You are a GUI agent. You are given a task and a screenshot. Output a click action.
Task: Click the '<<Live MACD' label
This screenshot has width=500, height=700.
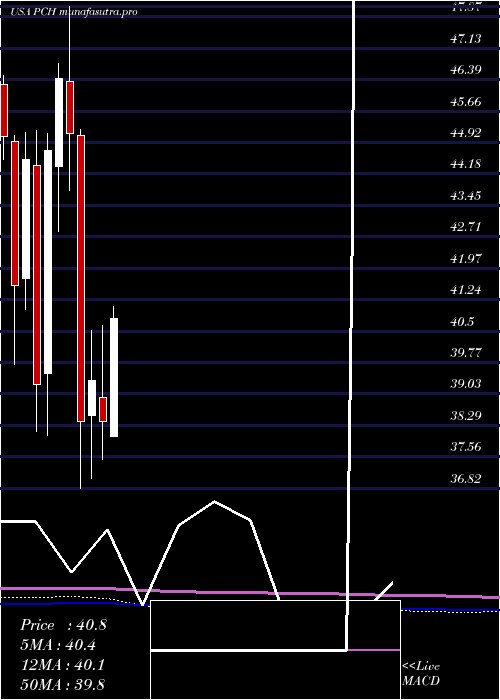click(x=421, y=674)
